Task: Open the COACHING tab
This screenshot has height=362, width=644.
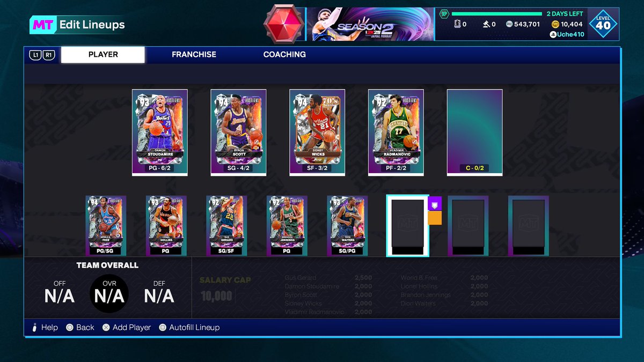Action: coord(284,55)
